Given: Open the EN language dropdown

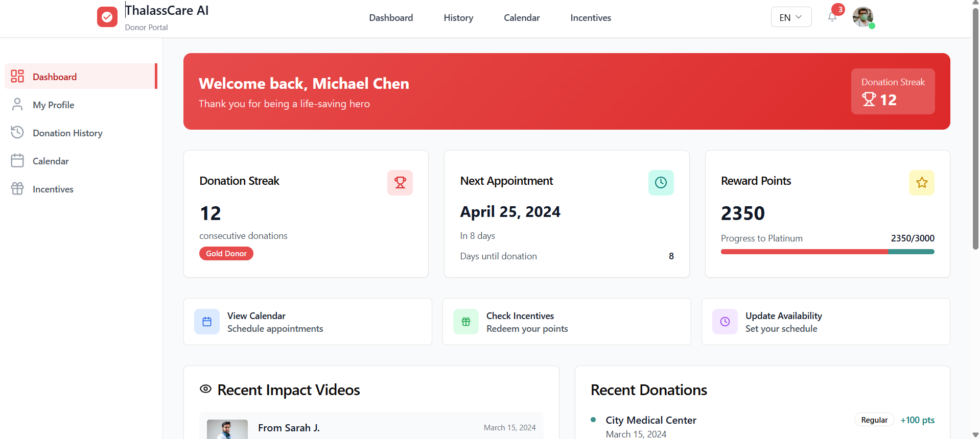Looking at the screenshot, I should point(791,17).
